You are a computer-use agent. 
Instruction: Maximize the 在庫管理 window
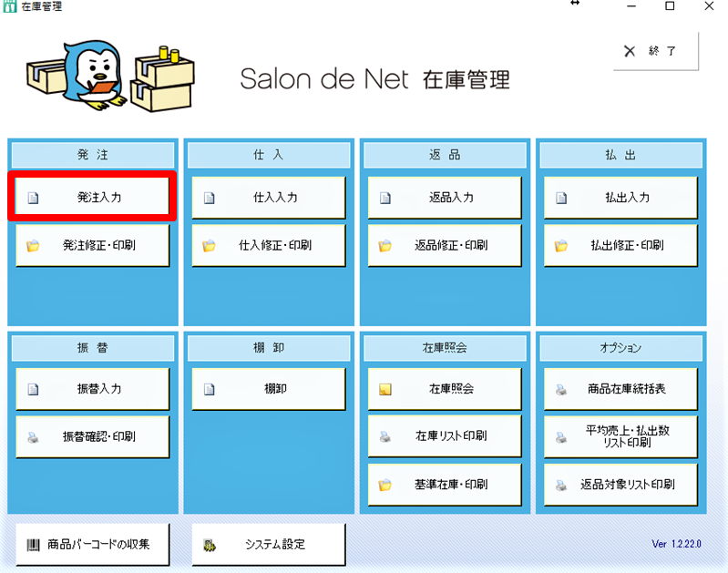pos(670,6)
